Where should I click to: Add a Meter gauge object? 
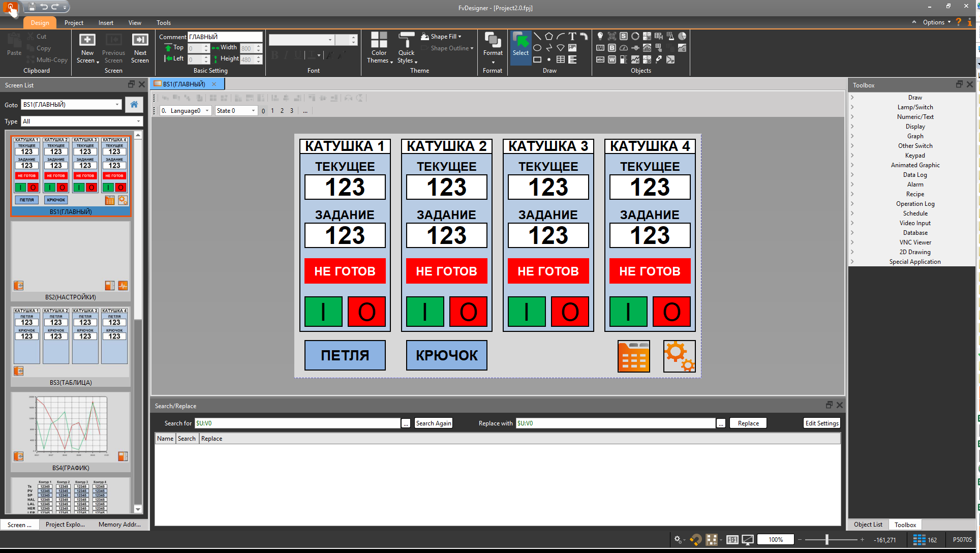624,48
